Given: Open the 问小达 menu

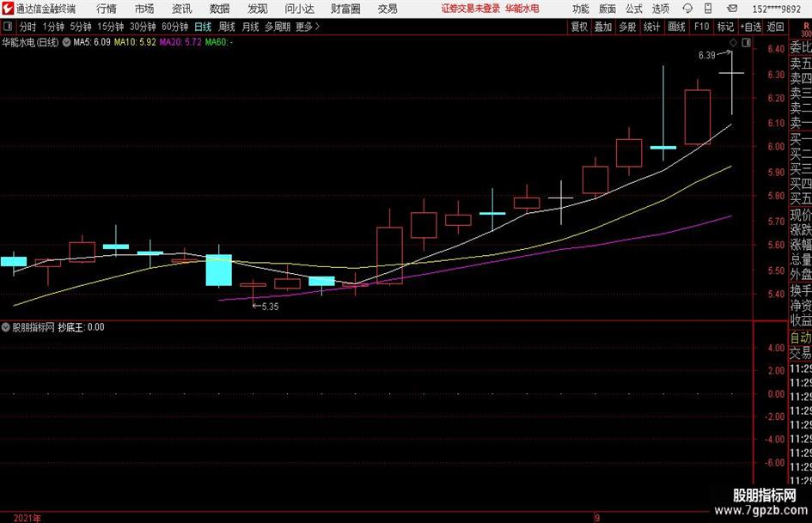Looking at the screenshot, I should pyautogui.click(x=299, y=9).
